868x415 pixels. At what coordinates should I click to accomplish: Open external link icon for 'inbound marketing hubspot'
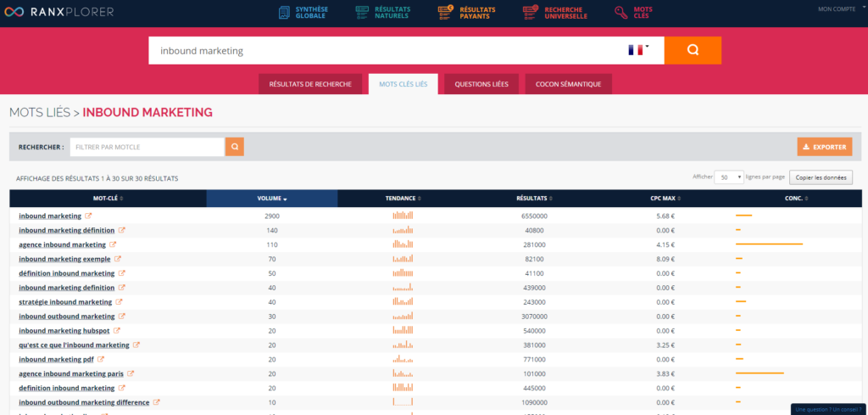click(117, 330)
